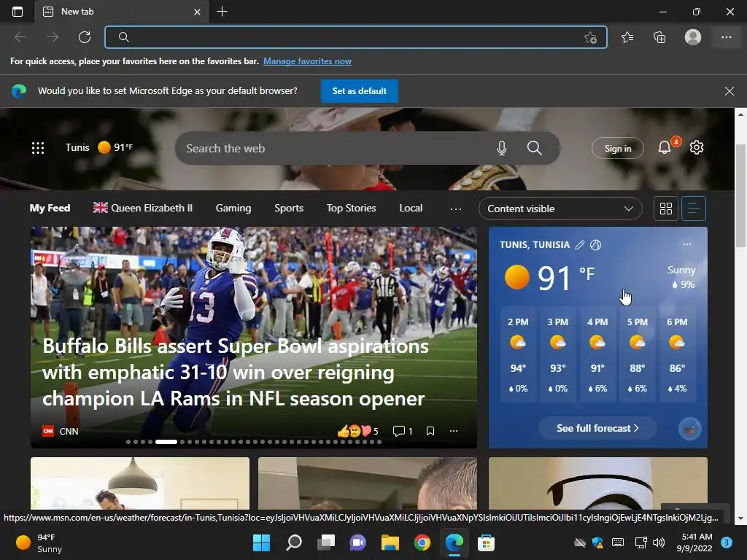Start voice search with microphone icon
Screen dimensions: 747x560
coord(502,148)
